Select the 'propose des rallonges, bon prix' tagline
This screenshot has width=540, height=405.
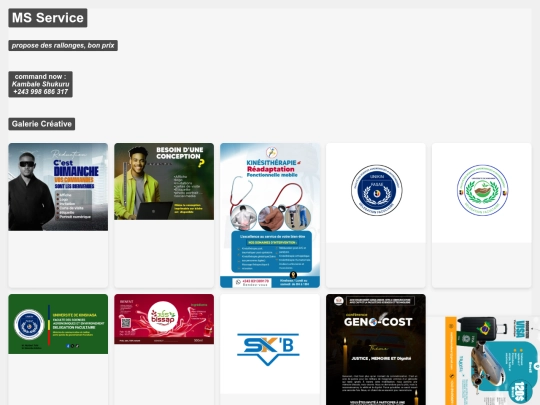(x=63, y=45)
